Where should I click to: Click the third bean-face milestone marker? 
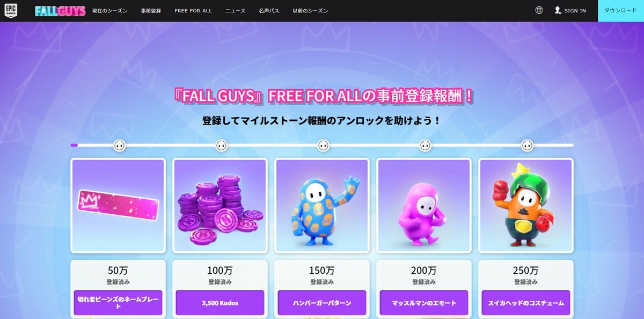point(323,145)
